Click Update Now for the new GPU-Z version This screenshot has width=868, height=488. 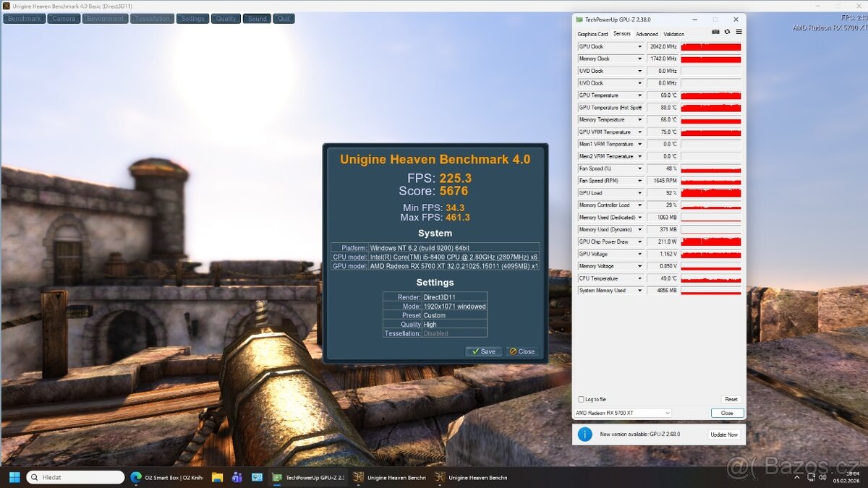pyautogui.click(x=724, y=435)
